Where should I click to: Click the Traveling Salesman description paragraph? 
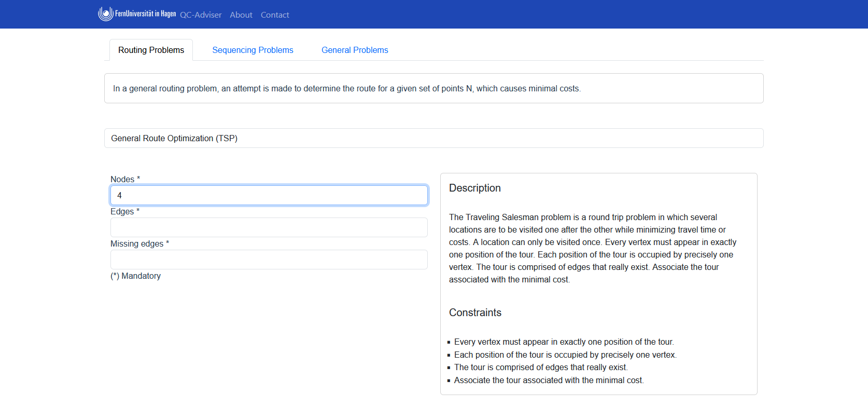coord(592,248)
